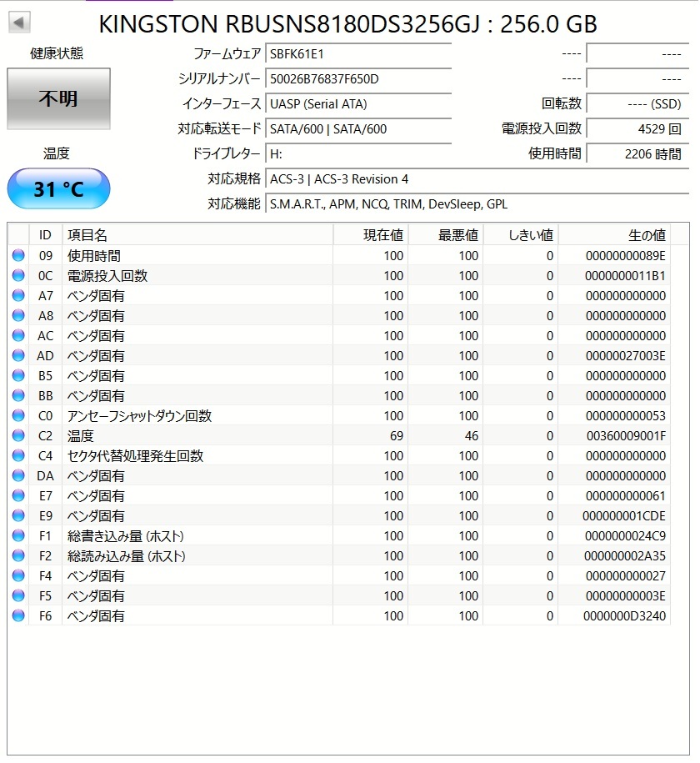Click the しきい値 column header

point(521,235)
